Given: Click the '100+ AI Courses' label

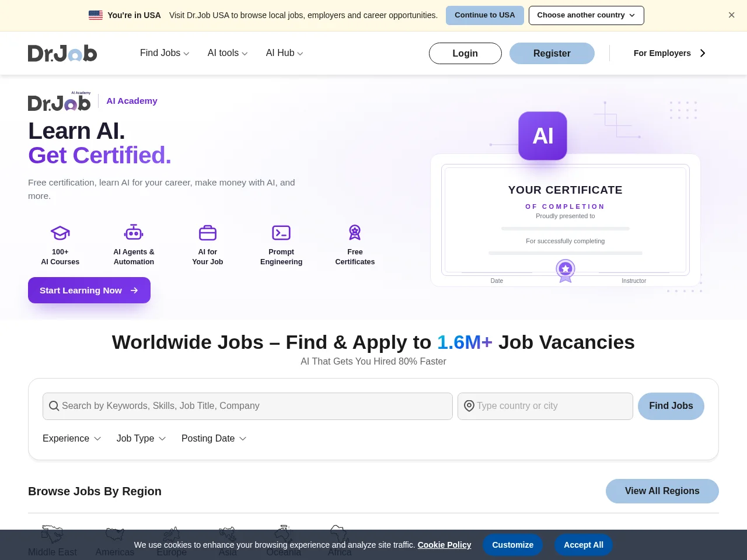Looking at the screenshot, I should tap(60, 257).
